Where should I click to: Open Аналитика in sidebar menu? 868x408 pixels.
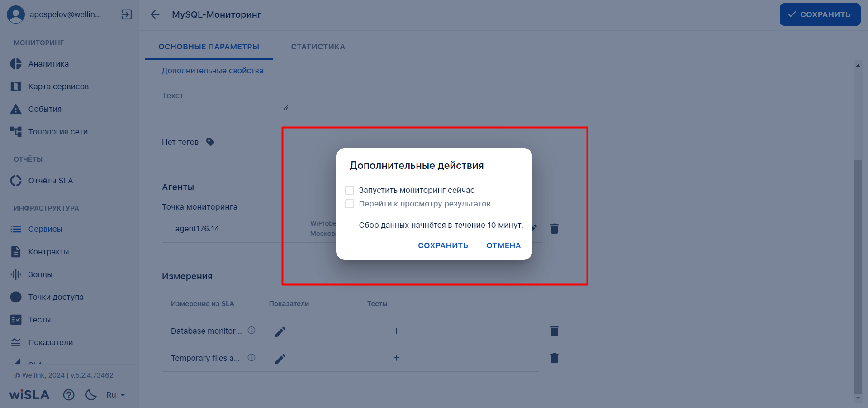48,64
